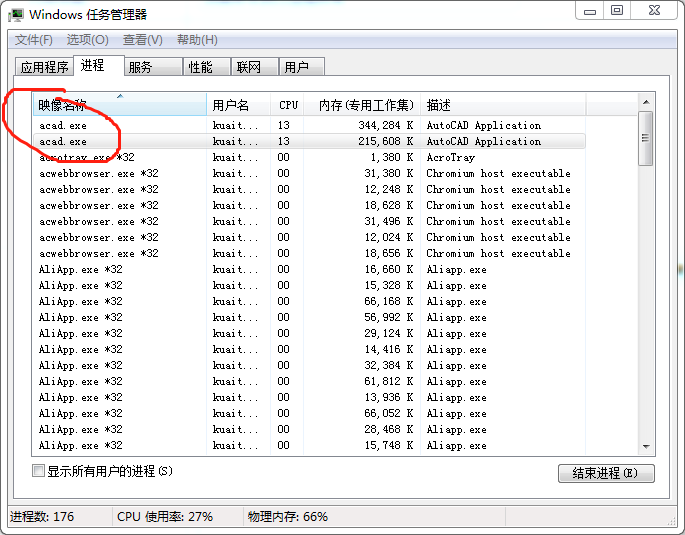Enable 显示所有用户的进程 checkbox
Viewport: 685px width, 535px height.
click(39, 471)
